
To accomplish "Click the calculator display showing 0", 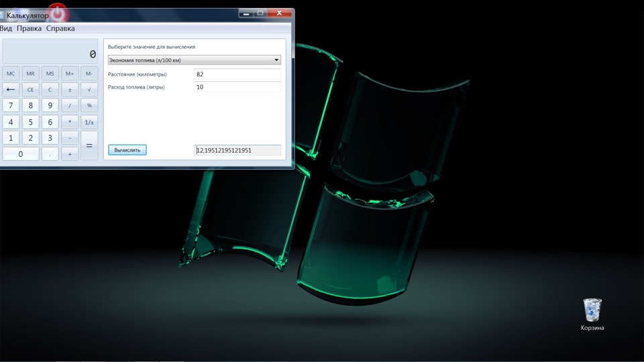I will 50,52.
